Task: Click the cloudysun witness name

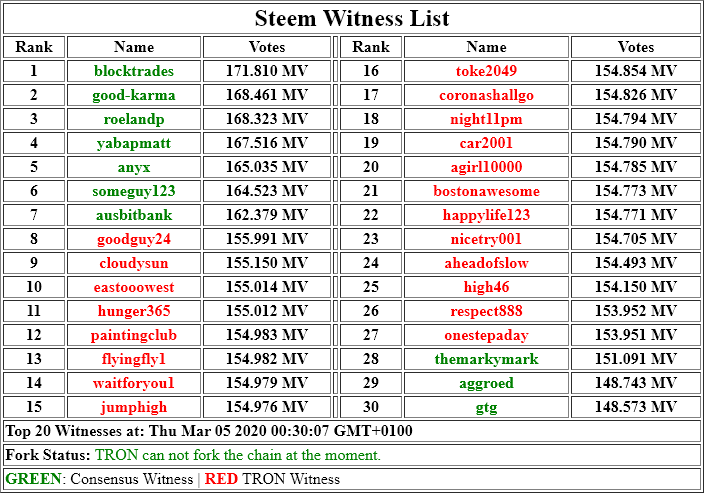Action: click(134, 263)
